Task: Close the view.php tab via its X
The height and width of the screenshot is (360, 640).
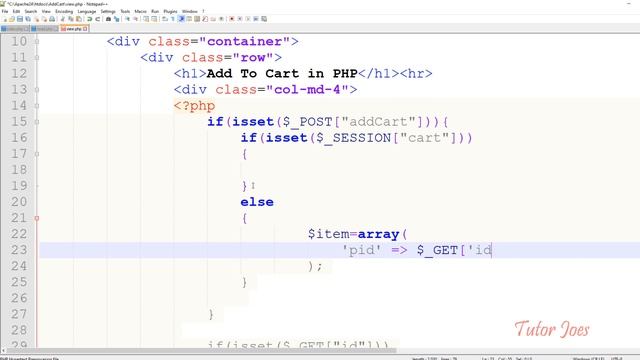Action: coord(85,29)
